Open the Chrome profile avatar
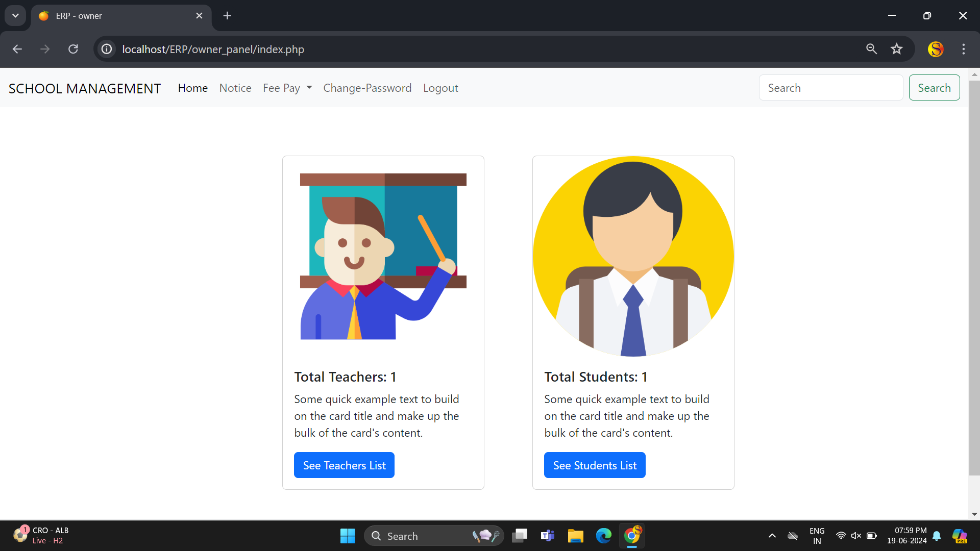The image size is (980, 551). [935, 49]
